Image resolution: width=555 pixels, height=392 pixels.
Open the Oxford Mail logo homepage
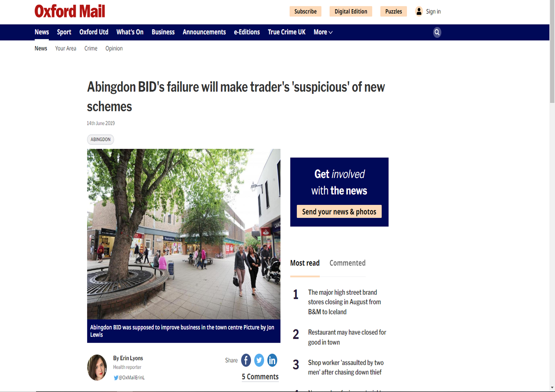tap(70, 11)
